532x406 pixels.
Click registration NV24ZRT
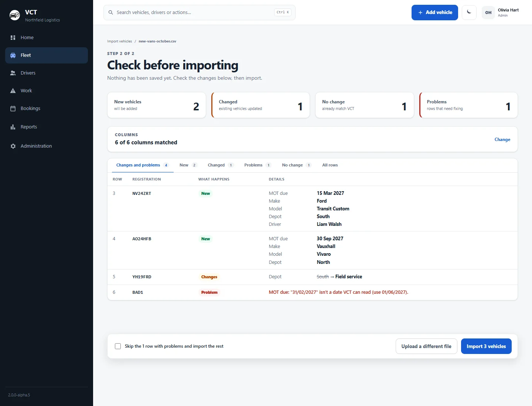tap(142, 193)
